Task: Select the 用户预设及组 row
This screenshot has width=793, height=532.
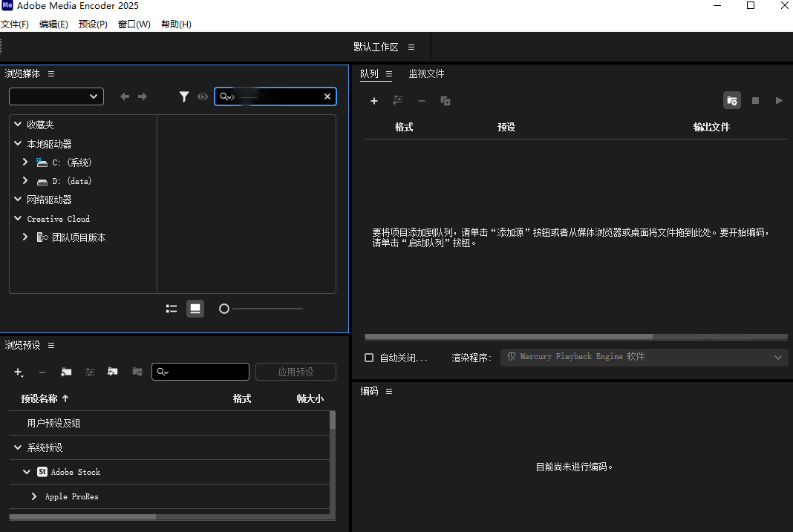Action: pos(169,424)
